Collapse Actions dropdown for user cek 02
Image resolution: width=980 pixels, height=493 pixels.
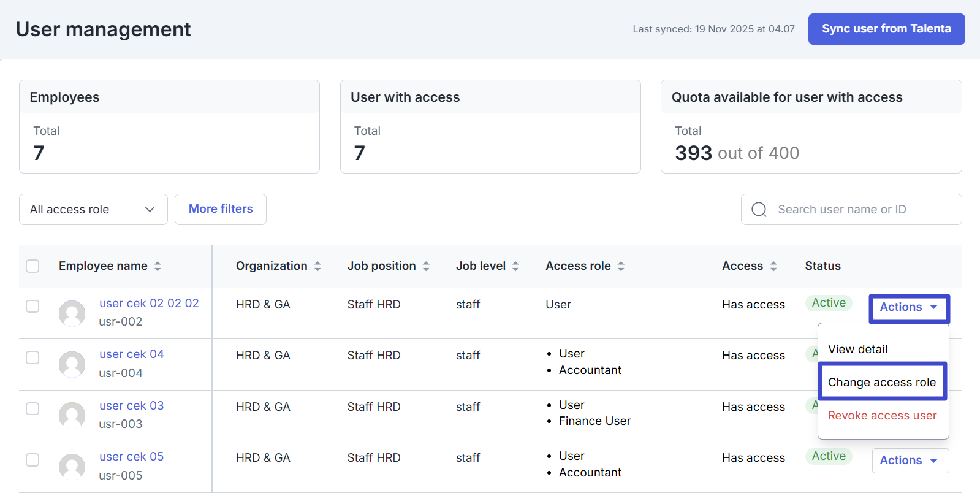909,308
